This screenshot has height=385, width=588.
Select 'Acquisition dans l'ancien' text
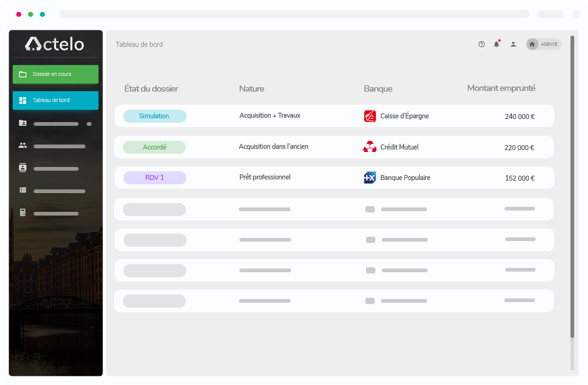click(274, 146)
